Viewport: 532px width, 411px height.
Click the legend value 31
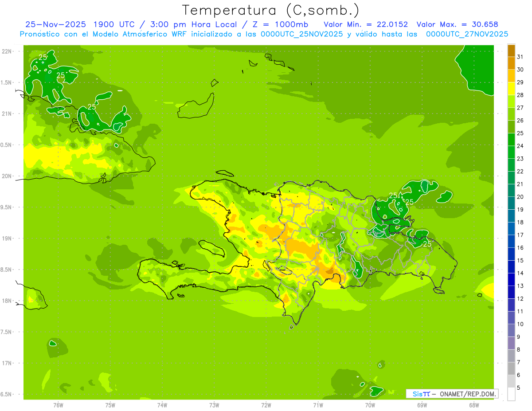520,56
